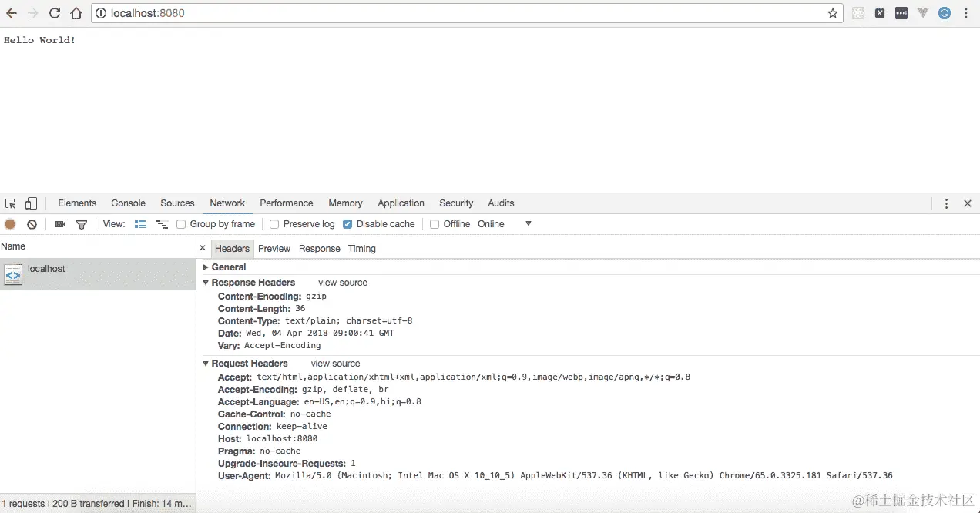Go to the Security tab

pyautogui.click(x=456, y=203)
